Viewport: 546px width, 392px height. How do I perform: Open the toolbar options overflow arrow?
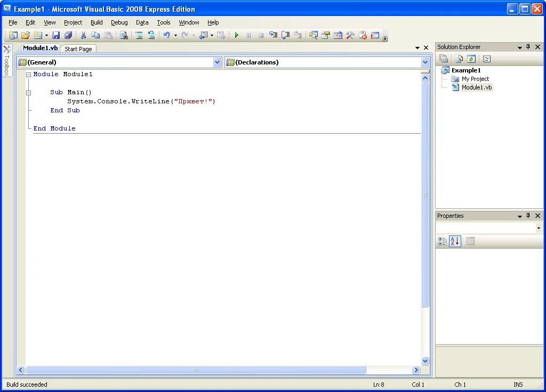[x=385, y=38]
